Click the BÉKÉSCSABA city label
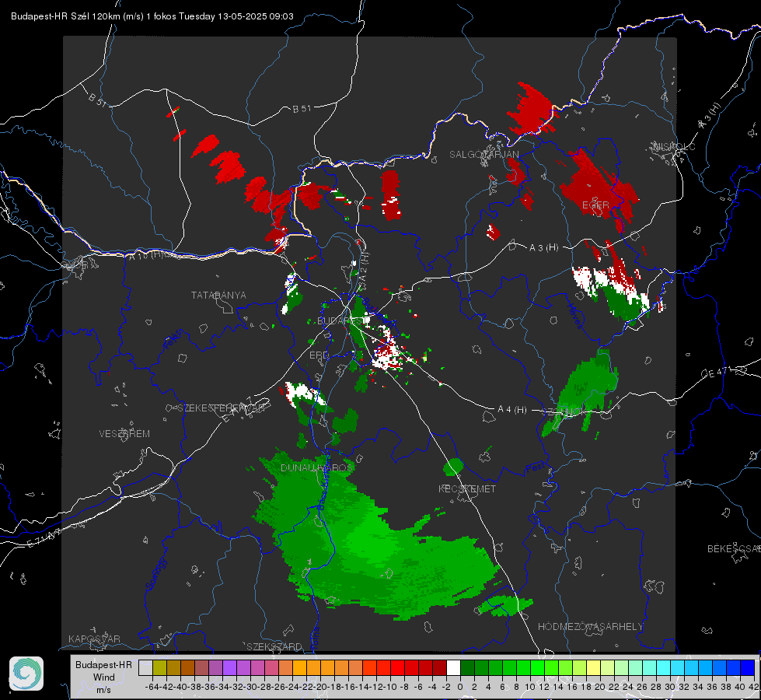This screenshot has height=700, width=761. 734,549
